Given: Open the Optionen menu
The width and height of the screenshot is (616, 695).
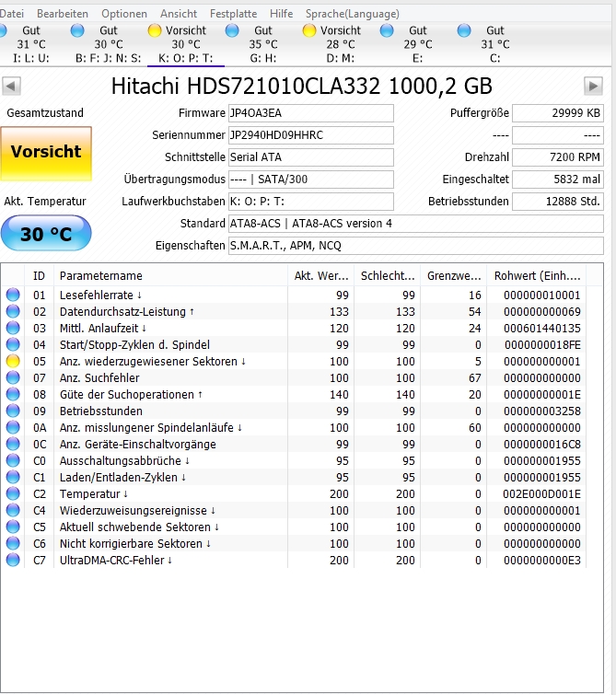Looking at the screenshot, I should point(124,14).
